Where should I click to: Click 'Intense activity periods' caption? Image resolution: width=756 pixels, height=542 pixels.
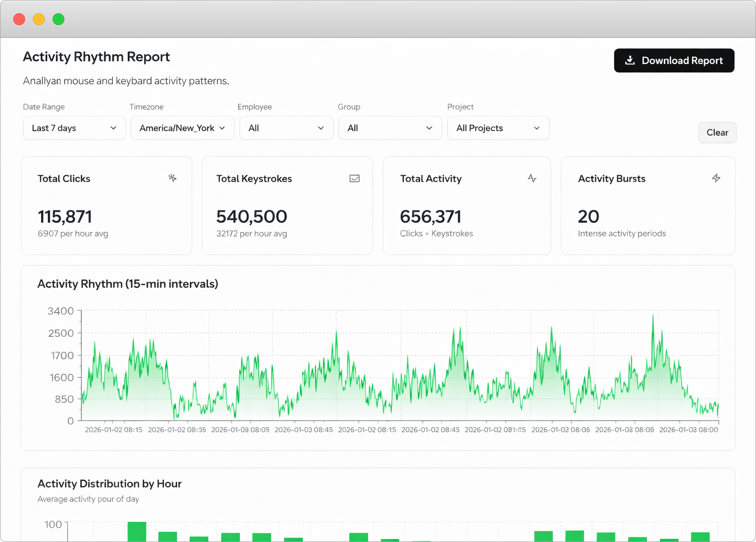622,234
